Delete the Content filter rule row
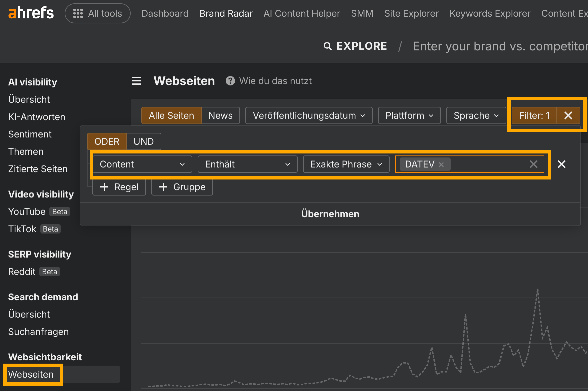 click(562, 164)
